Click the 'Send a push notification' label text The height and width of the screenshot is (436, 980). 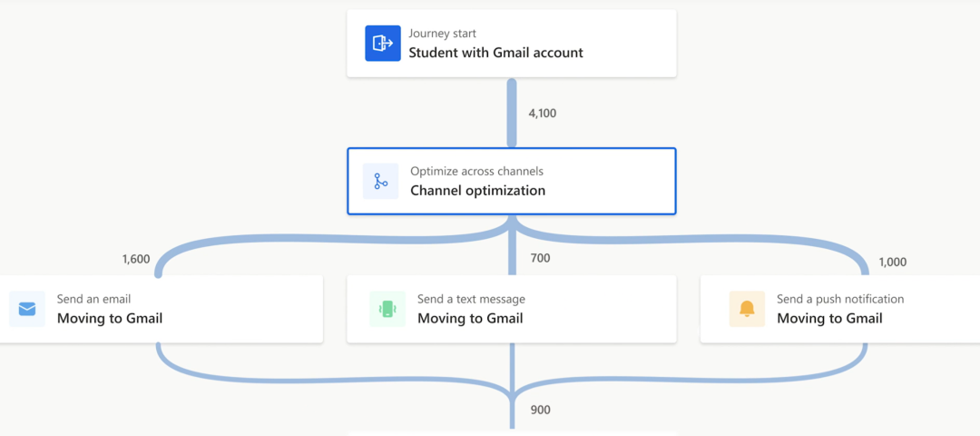(x=840, y=299)
